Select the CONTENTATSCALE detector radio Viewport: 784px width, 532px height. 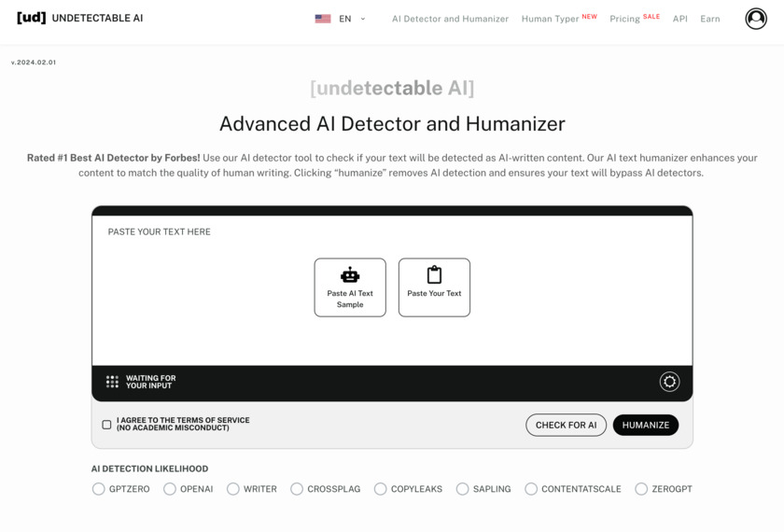[531, 488]
